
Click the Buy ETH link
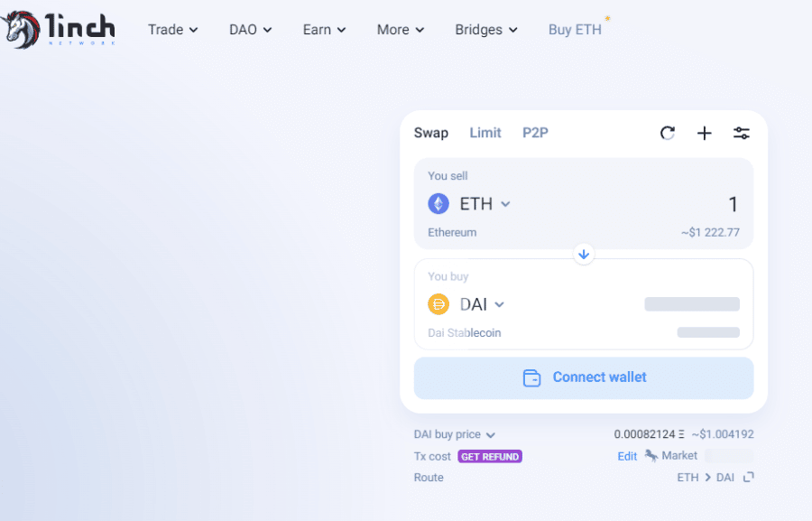[x=575, y=30]
